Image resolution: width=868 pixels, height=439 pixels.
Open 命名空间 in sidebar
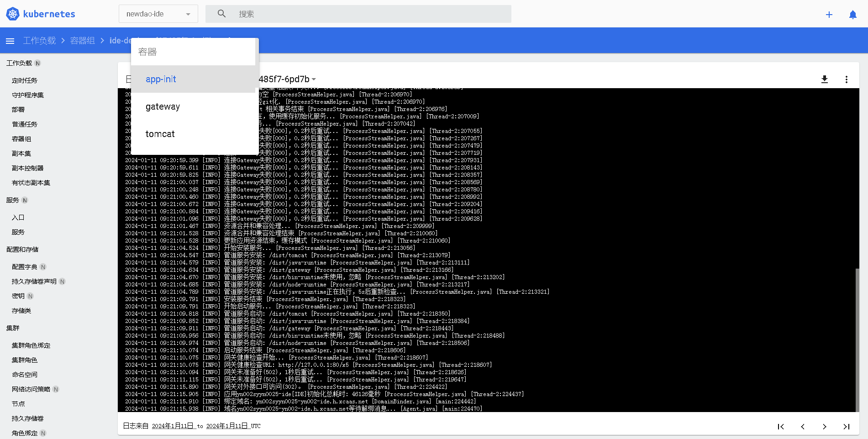25,375
